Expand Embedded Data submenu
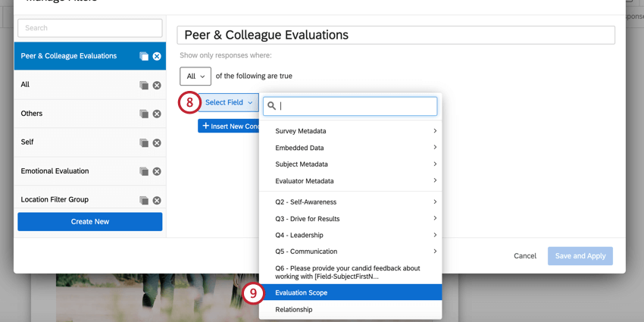Viewport: 644px width, 322px height. pos(350,148)
